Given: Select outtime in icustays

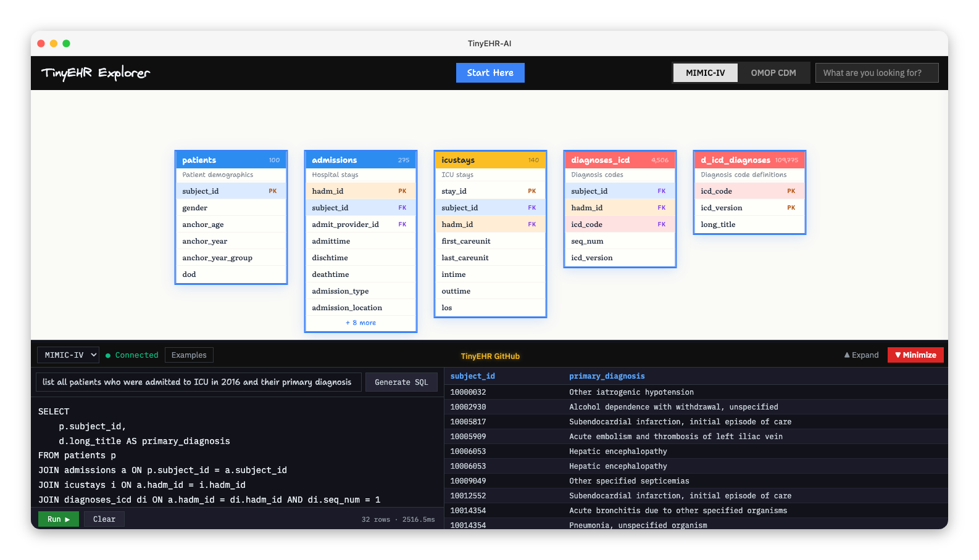Looking at the screenshot, I should pos(490,291).
